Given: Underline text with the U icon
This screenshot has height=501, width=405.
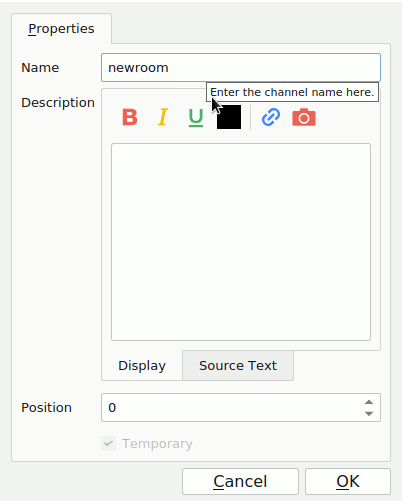Looking at the screenshot, I should 196,118.
